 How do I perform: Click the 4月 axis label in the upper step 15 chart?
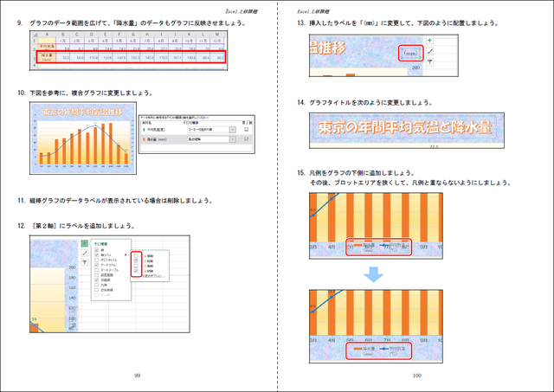point(332,247)
